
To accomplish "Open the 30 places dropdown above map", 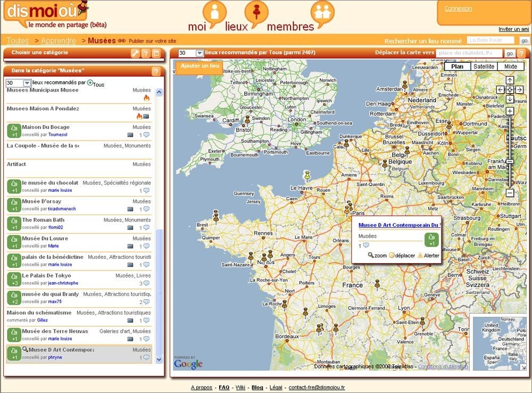I will [x=199, y=53].
